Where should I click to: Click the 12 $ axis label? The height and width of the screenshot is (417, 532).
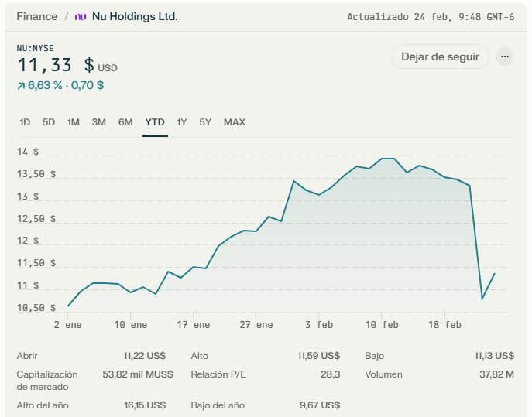pos(28,241)
